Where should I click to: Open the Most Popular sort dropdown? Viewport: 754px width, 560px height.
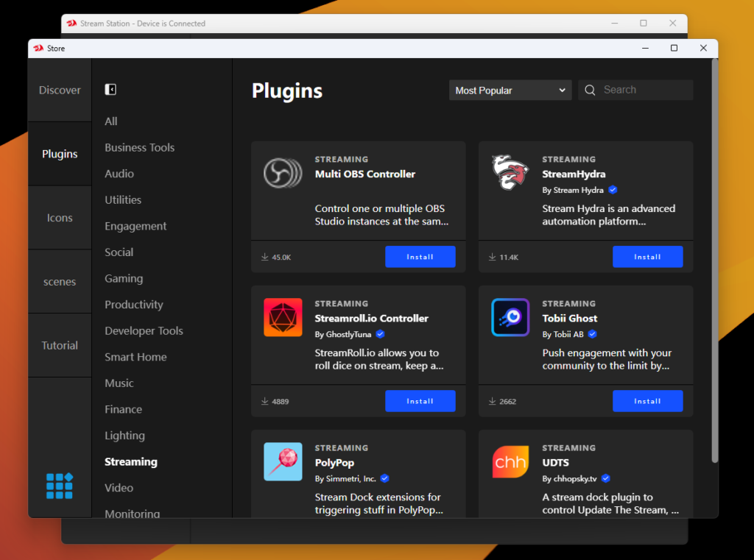pos(510,91)
